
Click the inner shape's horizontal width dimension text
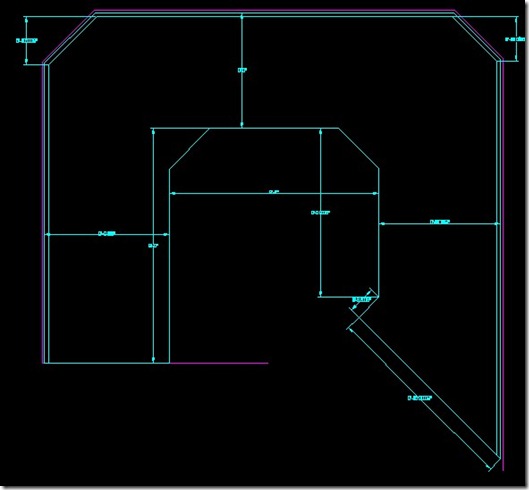(x=274, y=192)
